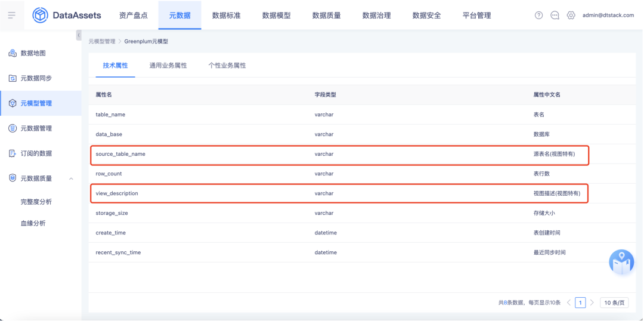Click the 属性名 column header
This screenshot has width=644, height=321.
pyautogui.click(x=104, y=94)
